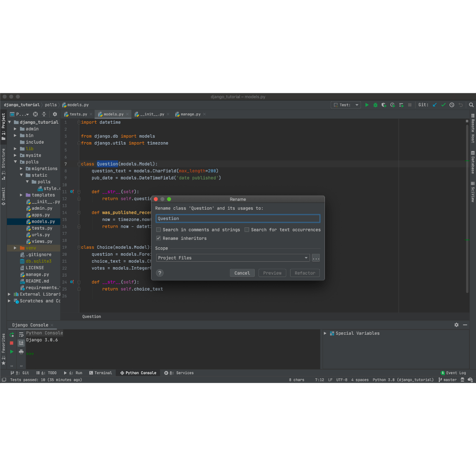Run the Test configuration with green play icon
The width and height of the screenshot is (476, 476).
[x=367, y=105]
